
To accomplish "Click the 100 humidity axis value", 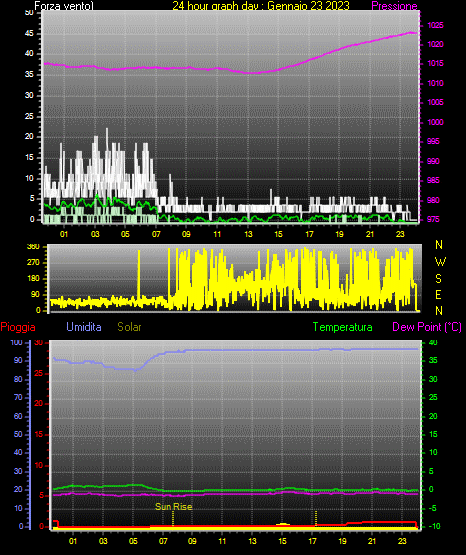I will click(16, 342).
